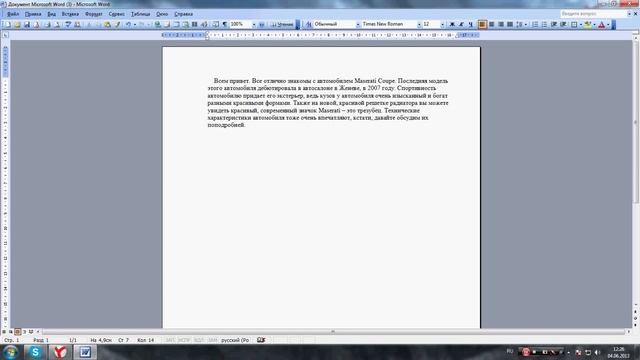Open the Times New Roman font dropdown
640x360 pixels.
tap(419, 24)
